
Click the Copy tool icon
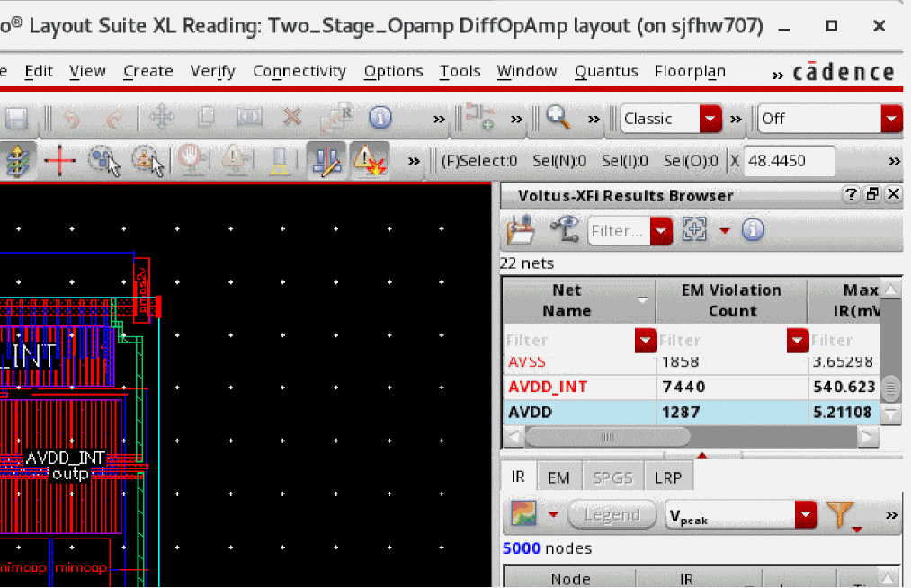point(206,118)
